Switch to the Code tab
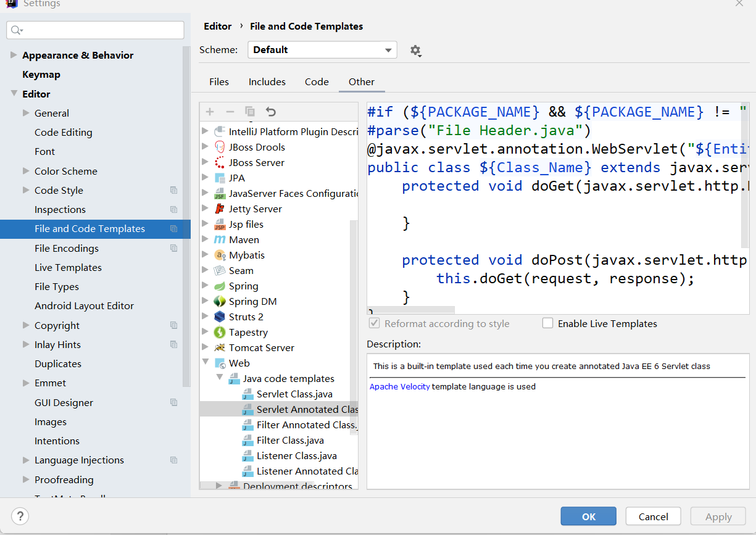Screen dimensions: 756x535 tap(317, 81)
